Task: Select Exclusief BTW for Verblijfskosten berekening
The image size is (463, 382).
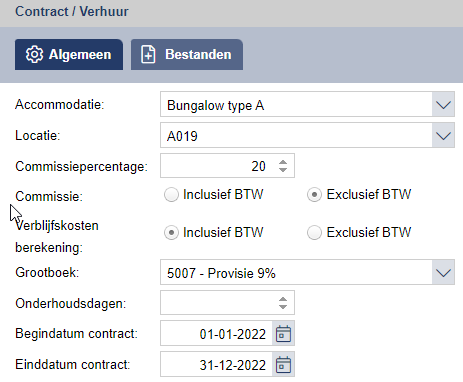Action: (x=314, y=233)
